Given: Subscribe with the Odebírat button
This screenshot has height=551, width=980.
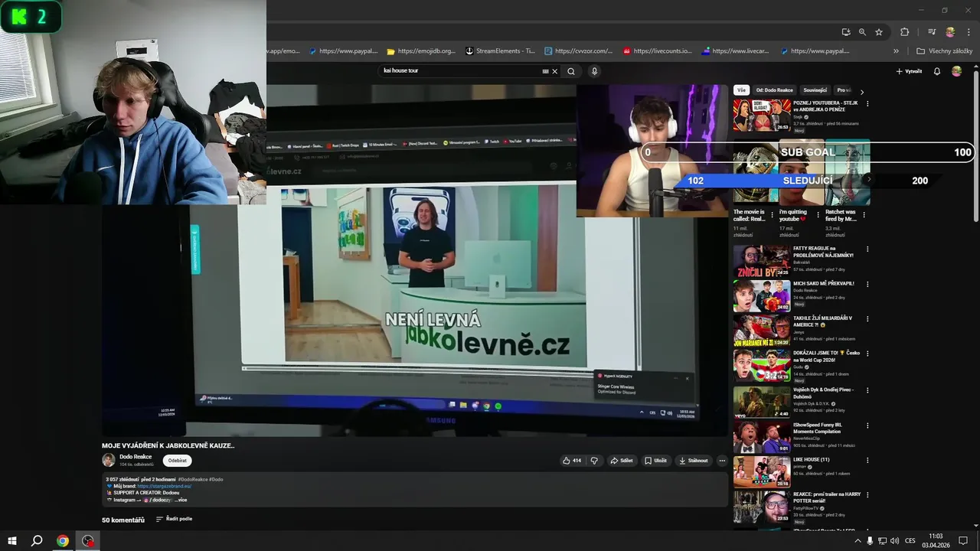Looking at the screenshot, I should point(177,461).
